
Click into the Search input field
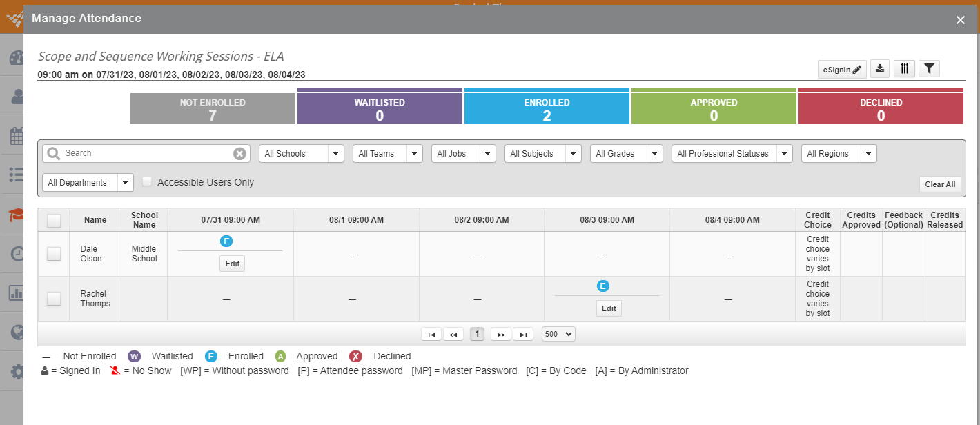pyautogui.click(x=146, y=153)
